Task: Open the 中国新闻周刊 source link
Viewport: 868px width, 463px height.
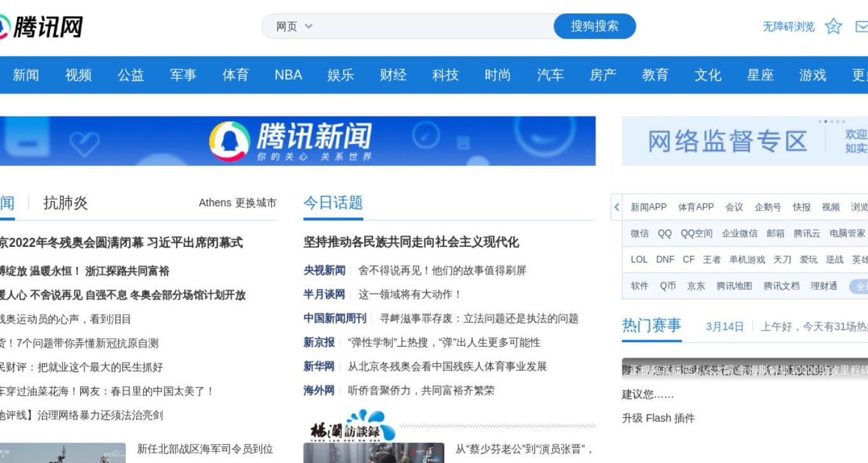Action: pyautogui.click(x=335, y=319)
